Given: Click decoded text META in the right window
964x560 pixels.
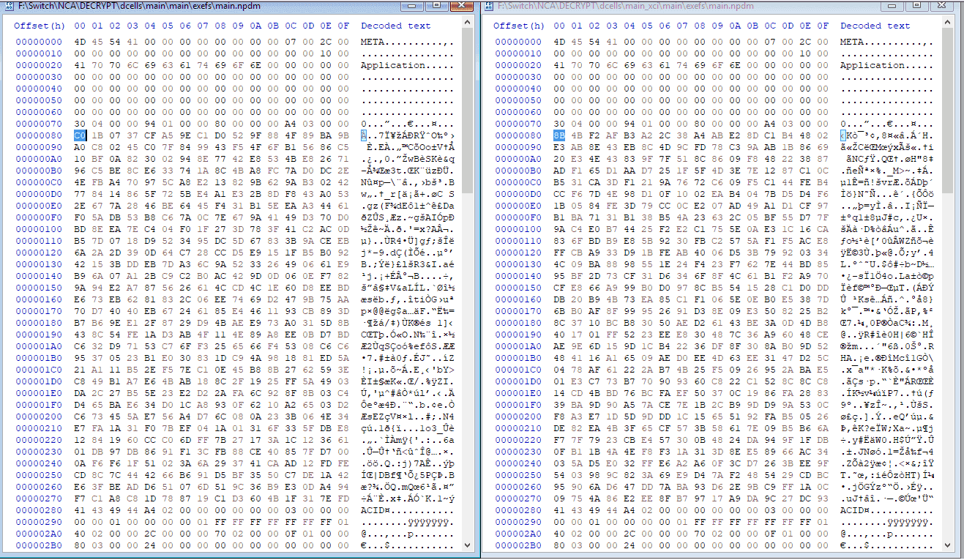Looking at the screenshot, I should [x=852, y=42].
